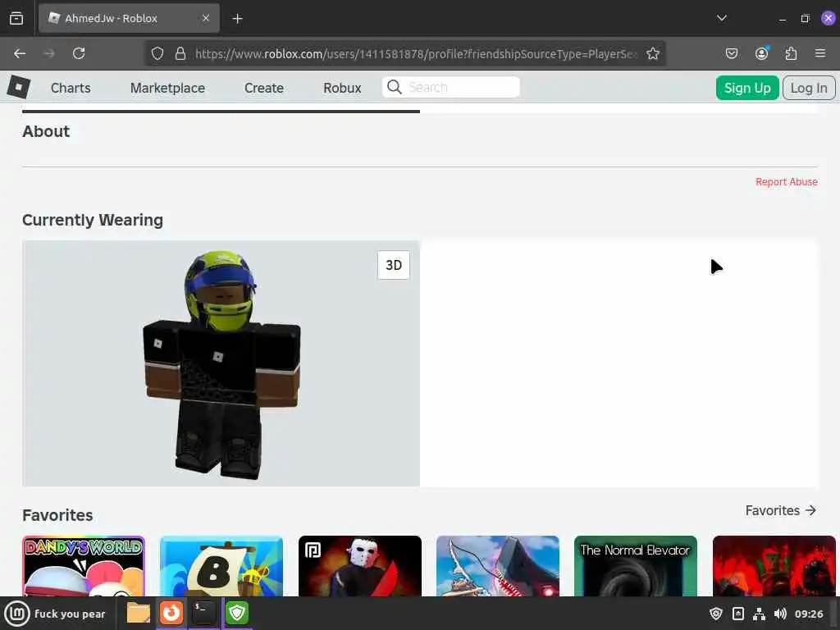This screenshot has height=630, width=840.
Task: Open the pirate ship B game thumbnail
Action: pyautogui.click(x=221, y=566)
